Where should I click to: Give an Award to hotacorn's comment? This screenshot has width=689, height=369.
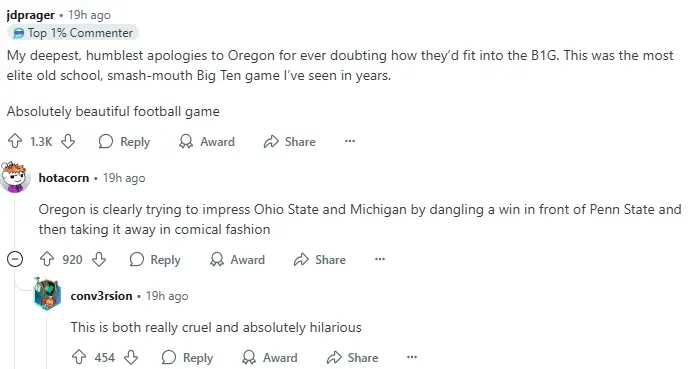point(237,259)
